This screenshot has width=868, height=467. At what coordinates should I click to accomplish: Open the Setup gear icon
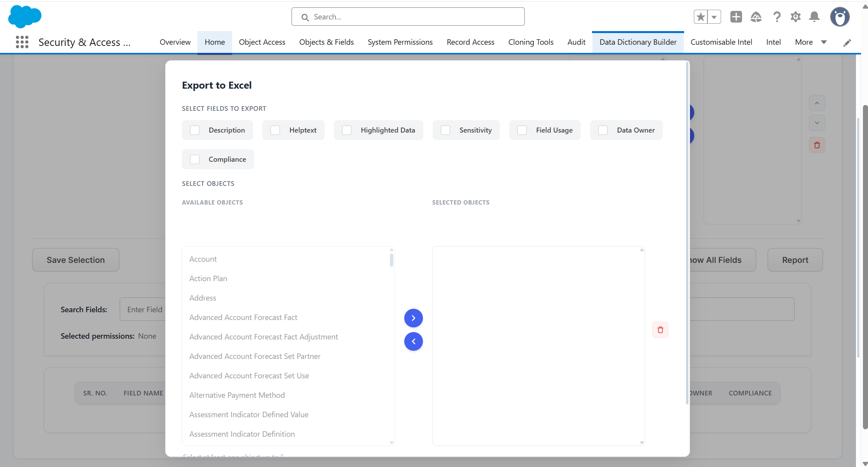click(795, 17)
